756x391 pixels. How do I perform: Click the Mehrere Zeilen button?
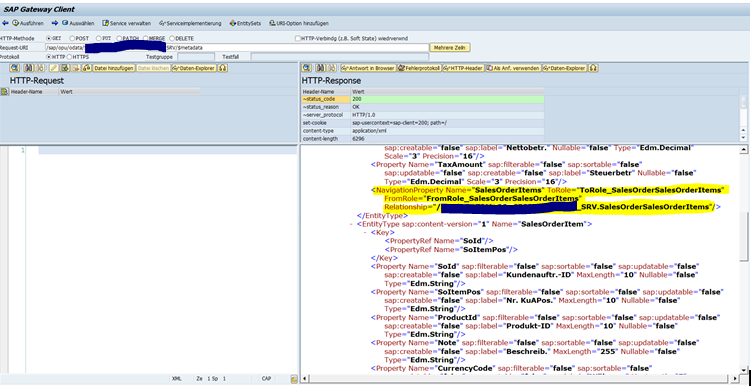tap(449, 48)
